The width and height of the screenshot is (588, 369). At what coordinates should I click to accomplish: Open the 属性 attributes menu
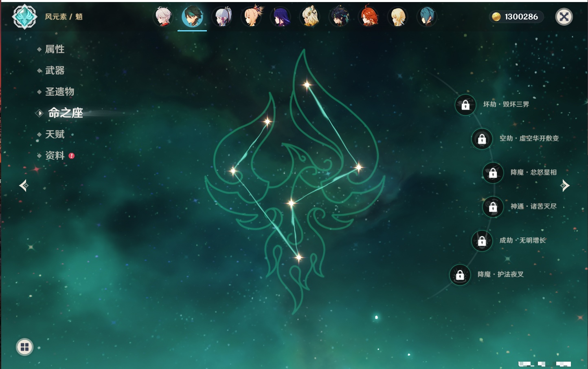pyautogui.click(x=55, y=49)
